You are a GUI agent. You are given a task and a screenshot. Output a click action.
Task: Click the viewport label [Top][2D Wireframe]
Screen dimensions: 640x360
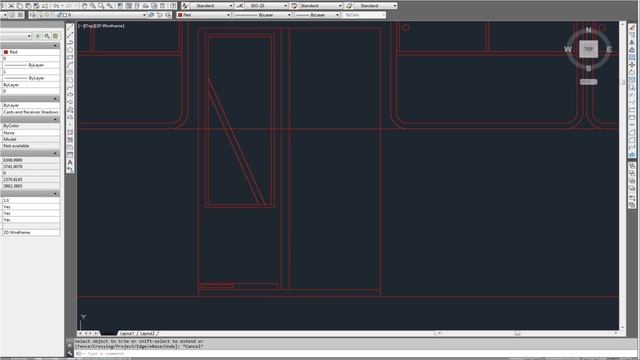coord(101,26)
